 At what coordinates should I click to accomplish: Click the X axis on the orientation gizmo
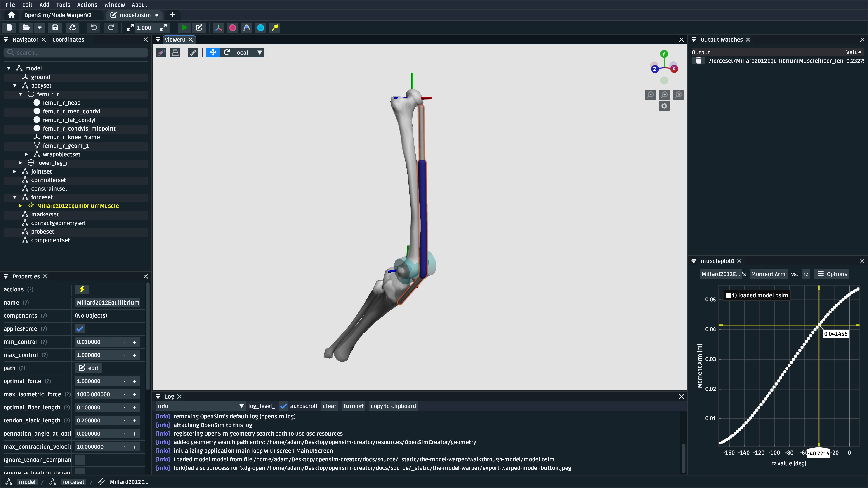[674, 69]
